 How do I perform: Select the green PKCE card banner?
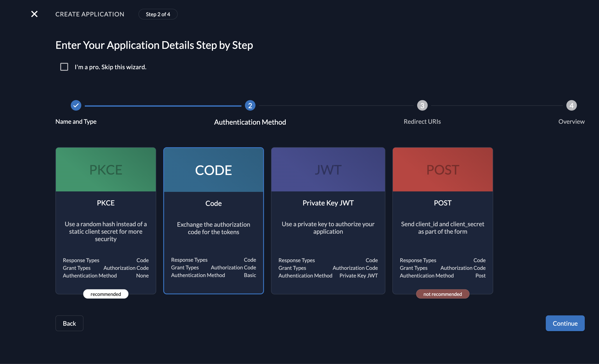coord(106,170)
